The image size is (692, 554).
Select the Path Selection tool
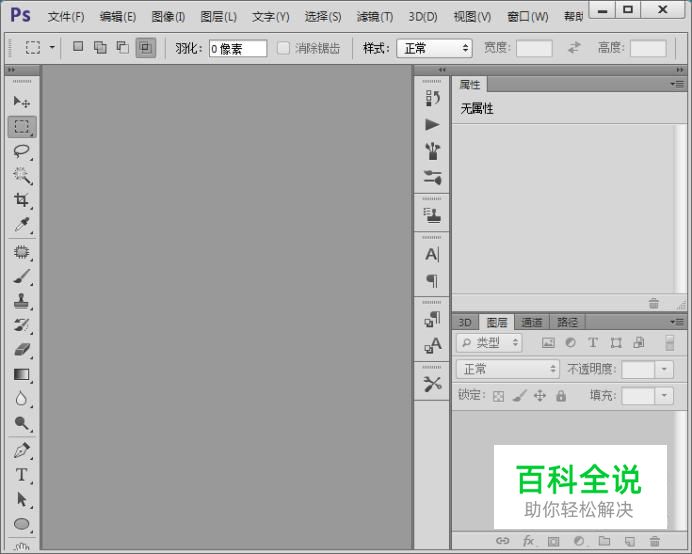click(x=21, y=499)
